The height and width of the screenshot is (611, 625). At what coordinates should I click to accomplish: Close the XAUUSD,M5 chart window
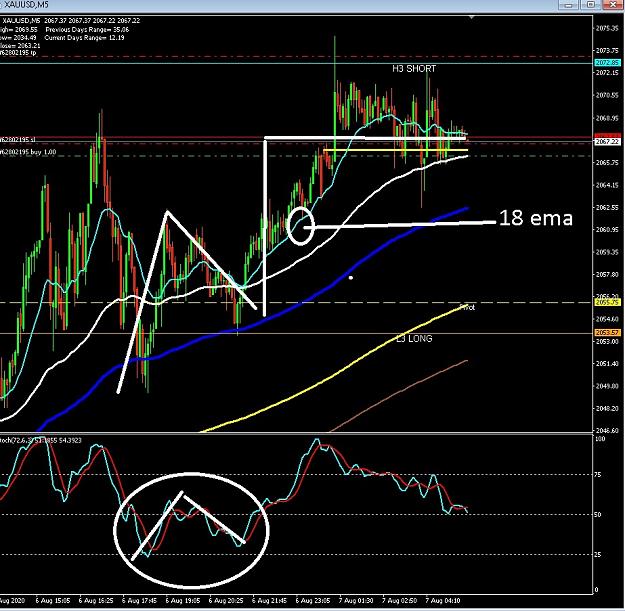coord(613,5)
